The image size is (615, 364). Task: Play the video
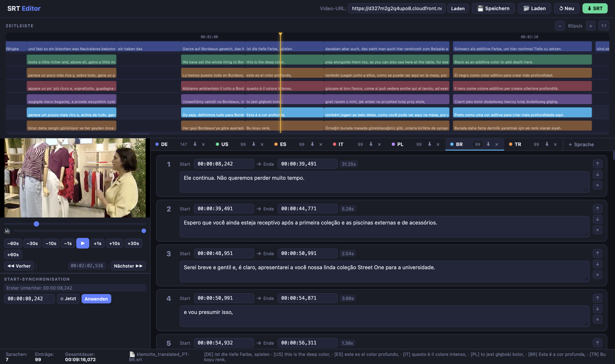click(x=83, y=243)
